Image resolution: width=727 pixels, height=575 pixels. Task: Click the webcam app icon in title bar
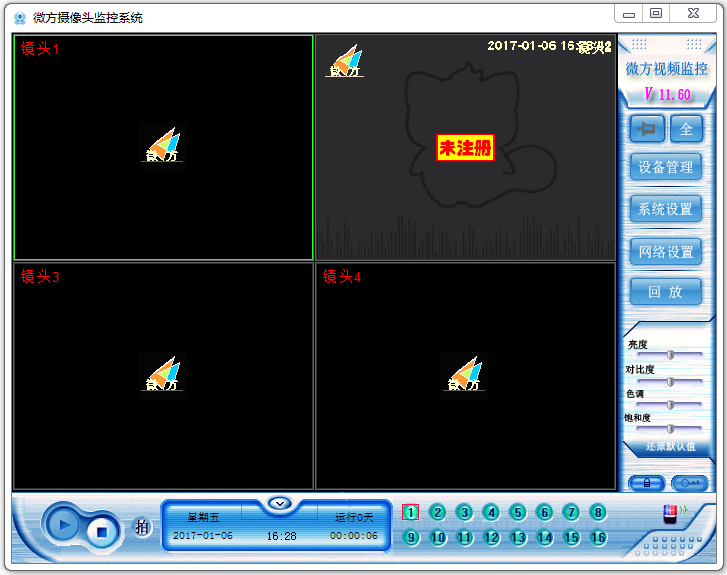point(19,18)
